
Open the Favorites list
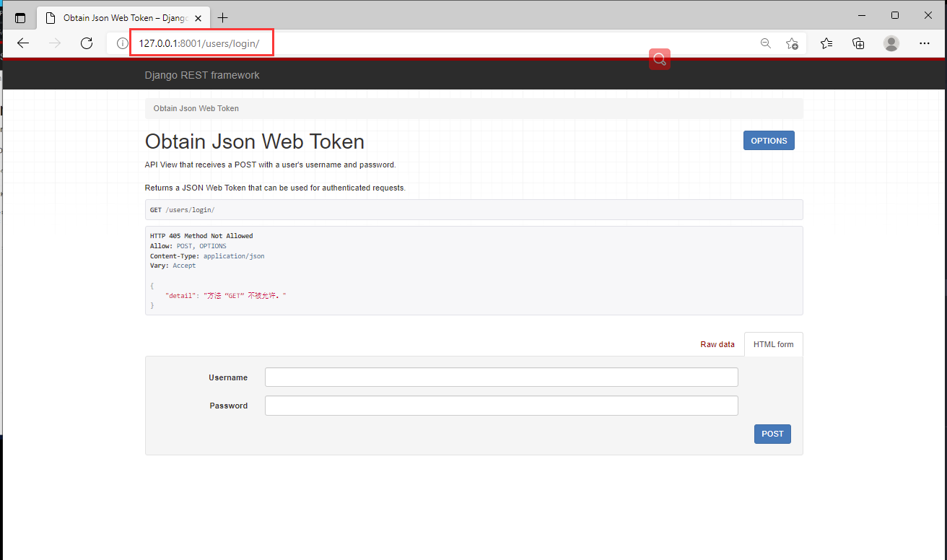coord(826,43)
